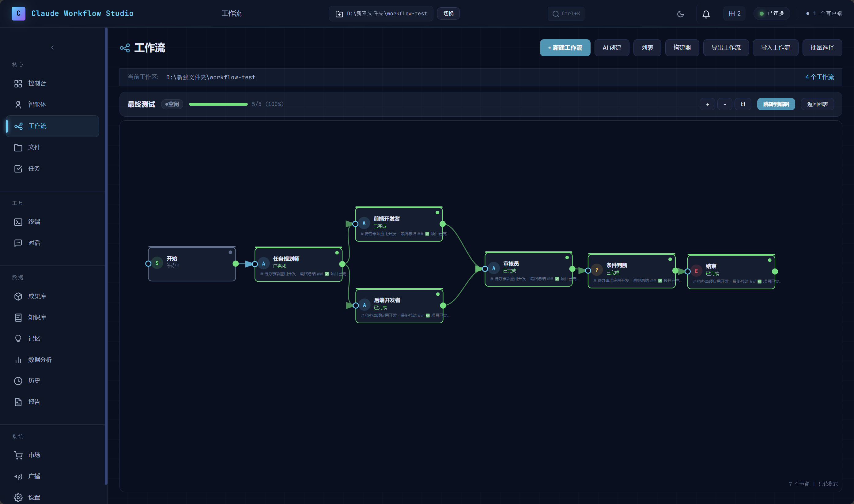
Task: Select the 审核员 node
Action: [529, 269]
